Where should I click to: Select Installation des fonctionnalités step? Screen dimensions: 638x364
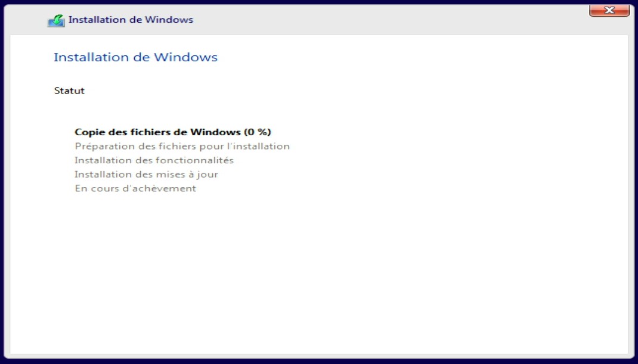click(154, 160)
